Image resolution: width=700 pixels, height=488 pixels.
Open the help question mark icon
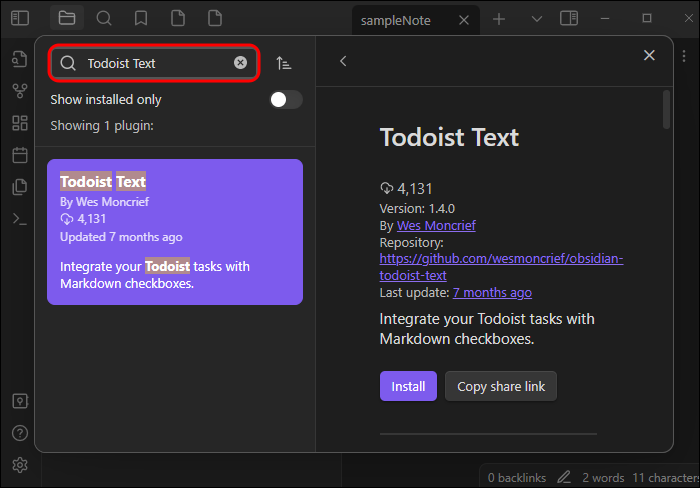[x=20, y=433]
